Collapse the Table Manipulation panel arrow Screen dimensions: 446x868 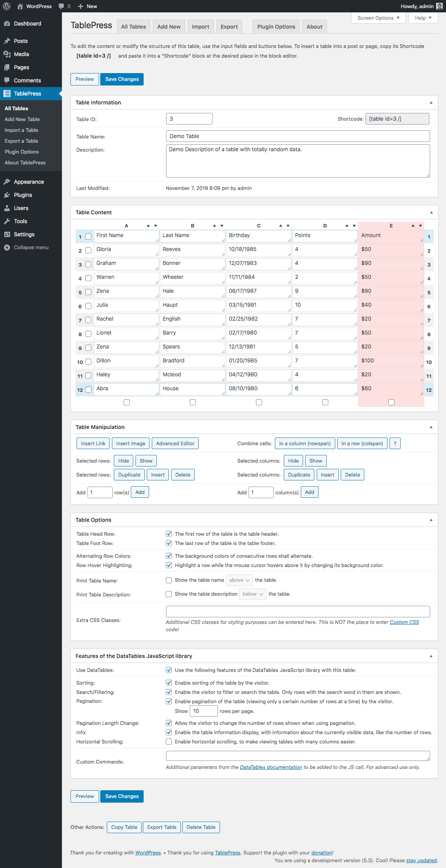(431, 427)
